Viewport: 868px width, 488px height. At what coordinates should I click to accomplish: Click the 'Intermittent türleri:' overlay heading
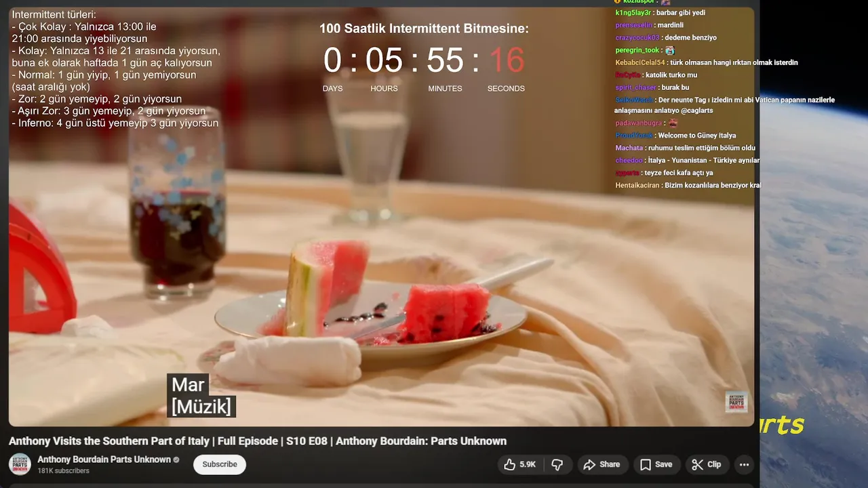[54, 14]
